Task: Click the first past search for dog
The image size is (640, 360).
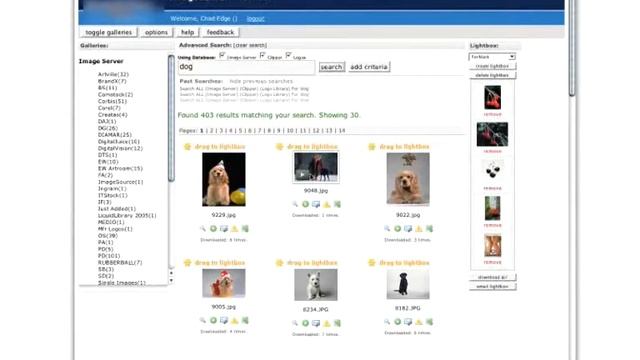Action: click(244, 89)
